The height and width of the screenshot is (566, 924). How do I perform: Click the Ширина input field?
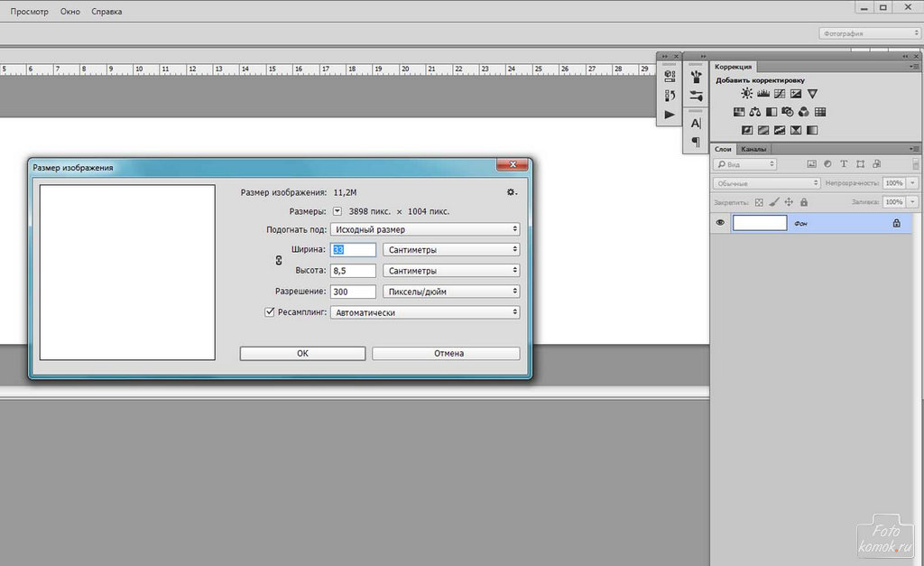(x=353, y=249)
